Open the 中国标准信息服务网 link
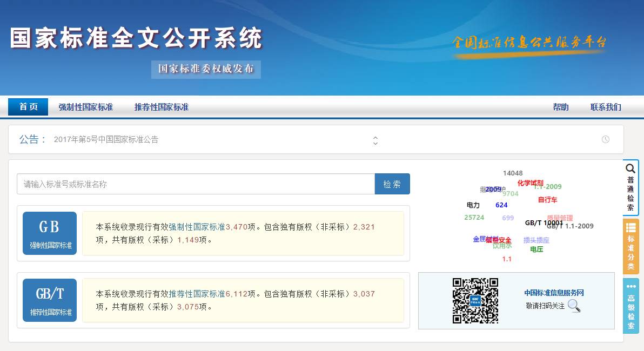644x351 pixels. tap(554, 293)
